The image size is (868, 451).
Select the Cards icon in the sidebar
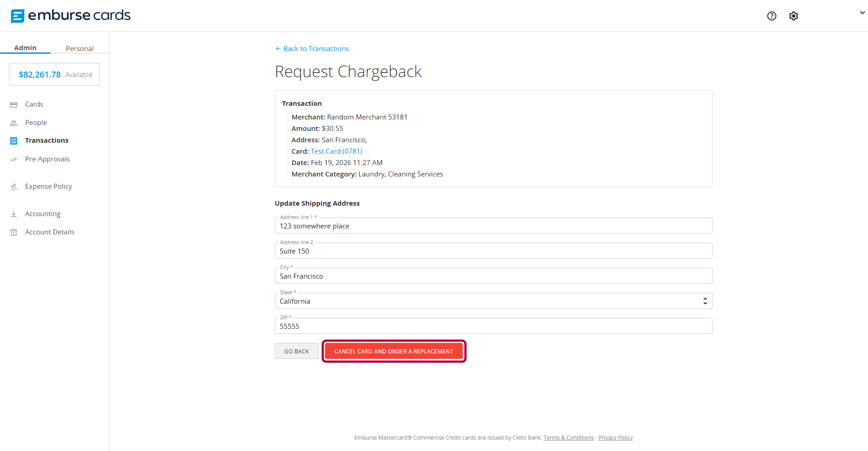point(14,104)
